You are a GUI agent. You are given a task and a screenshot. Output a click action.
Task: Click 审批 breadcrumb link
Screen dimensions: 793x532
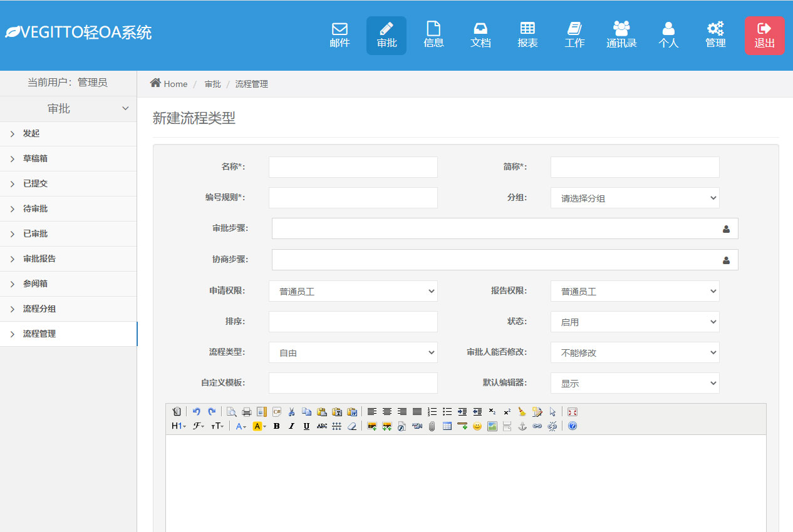212,84
